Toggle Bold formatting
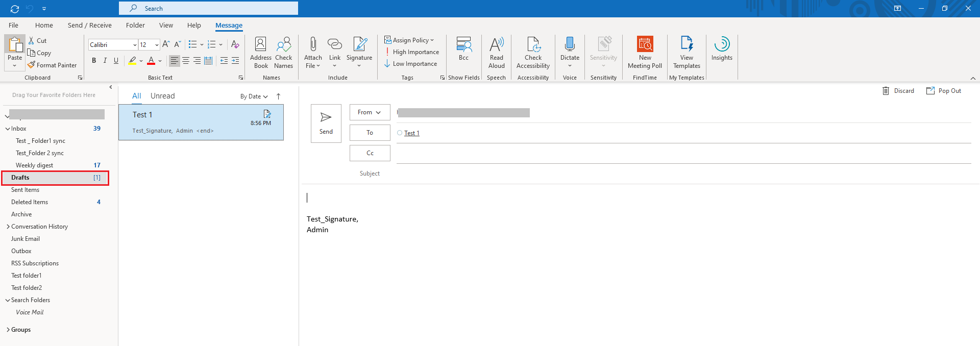Screen dimensions: 980x346 click(x=94, y=61)
